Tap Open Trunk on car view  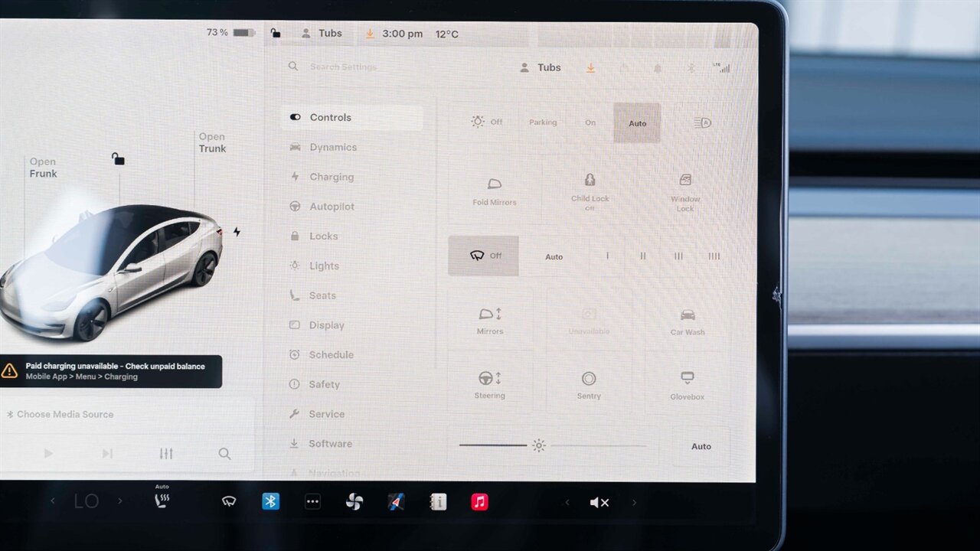[212, 143]
